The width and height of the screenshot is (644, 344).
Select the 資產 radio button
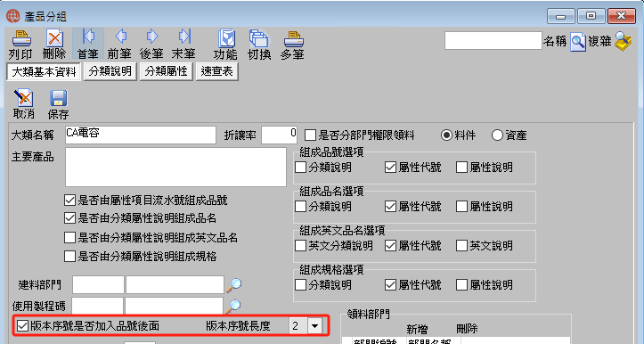tap(497, 135)
